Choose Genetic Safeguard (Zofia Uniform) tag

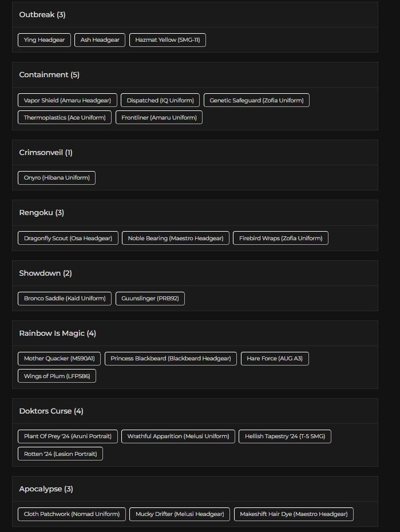point(256,100)
